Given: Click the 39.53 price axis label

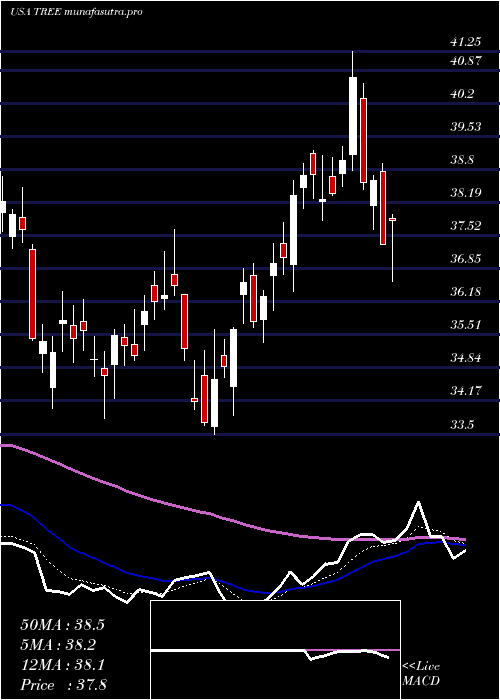Looking at the screenshot, I should click(466, 127).
